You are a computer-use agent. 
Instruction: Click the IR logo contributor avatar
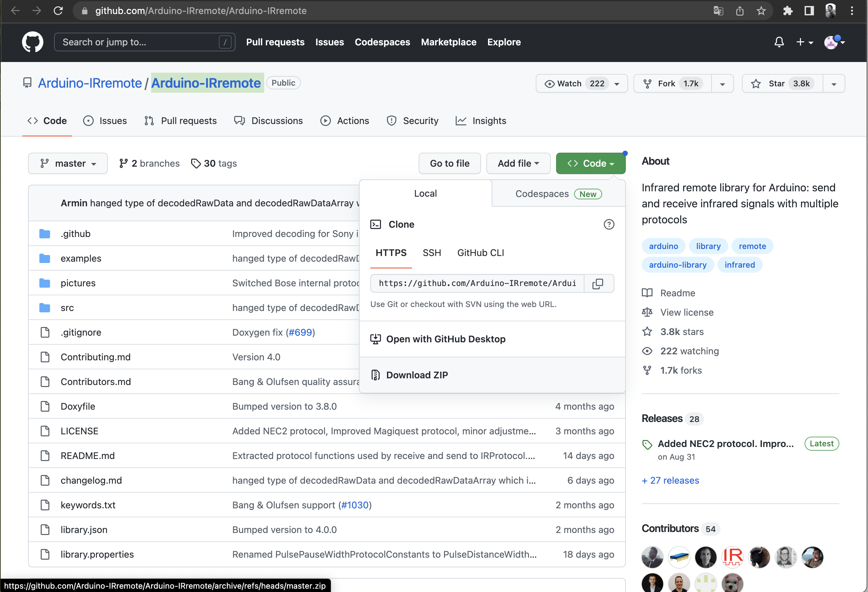pyautogui.click(x=733, y=557)
